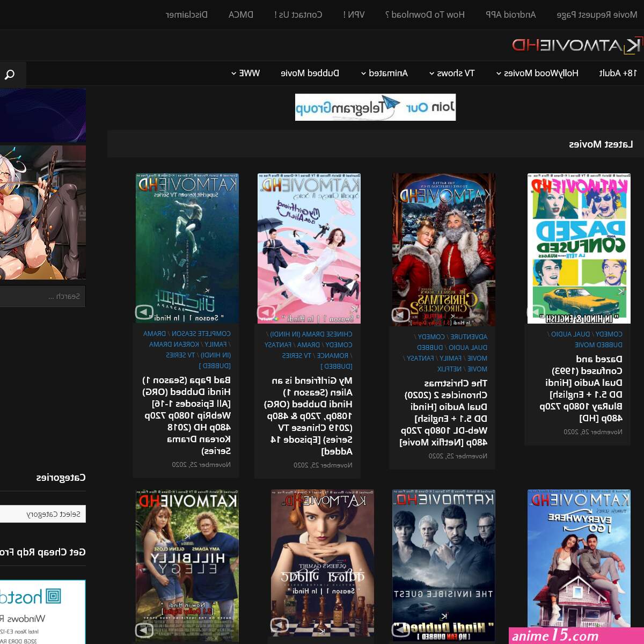644x644 pixels.
Task: Open the Disclaimer page link
Action: 186,14
